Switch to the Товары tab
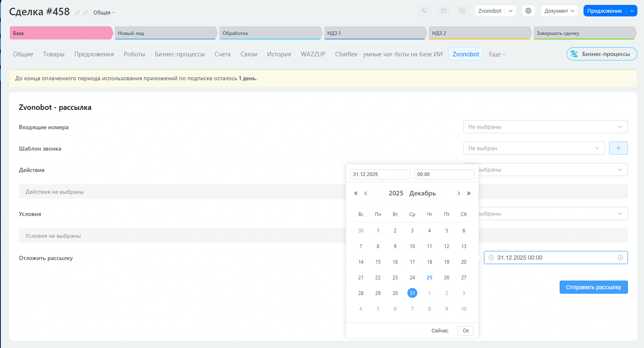644x348 pixels. coord(54,54)
